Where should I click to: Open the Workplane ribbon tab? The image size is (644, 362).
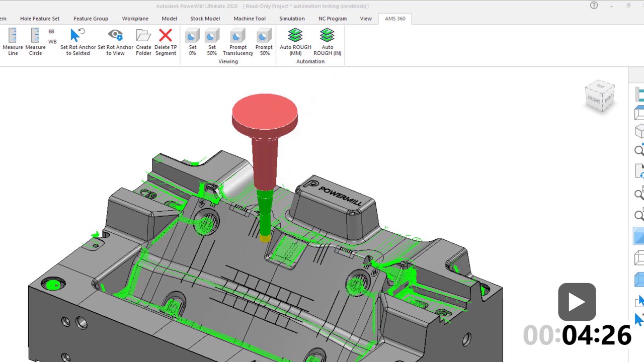point(135,19)
